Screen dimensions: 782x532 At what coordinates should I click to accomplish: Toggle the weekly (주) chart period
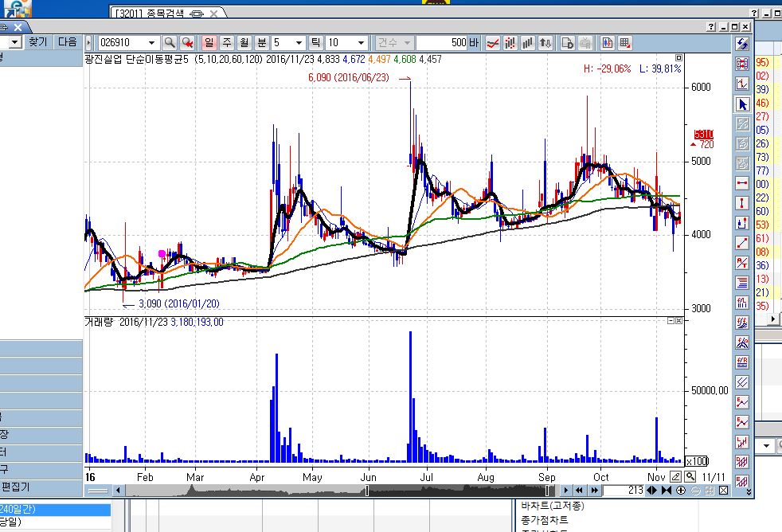click(227, 43)
